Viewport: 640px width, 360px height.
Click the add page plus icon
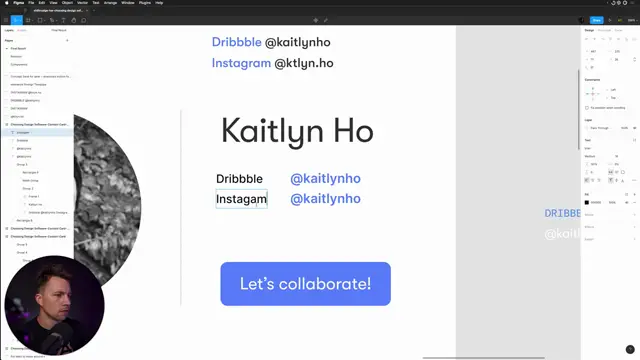[x=67, y=40]
